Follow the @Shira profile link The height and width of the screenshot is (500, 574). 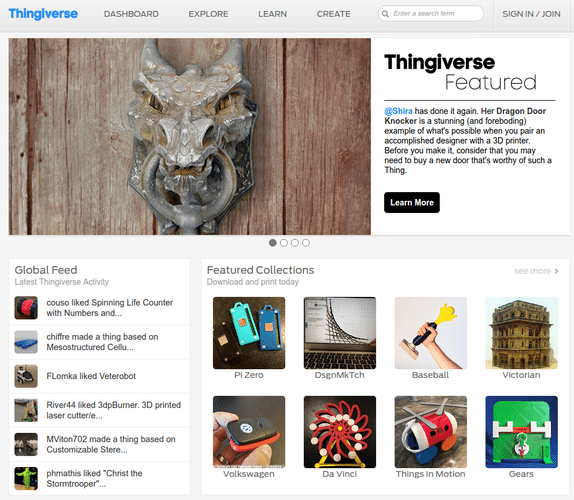[398, 111]
